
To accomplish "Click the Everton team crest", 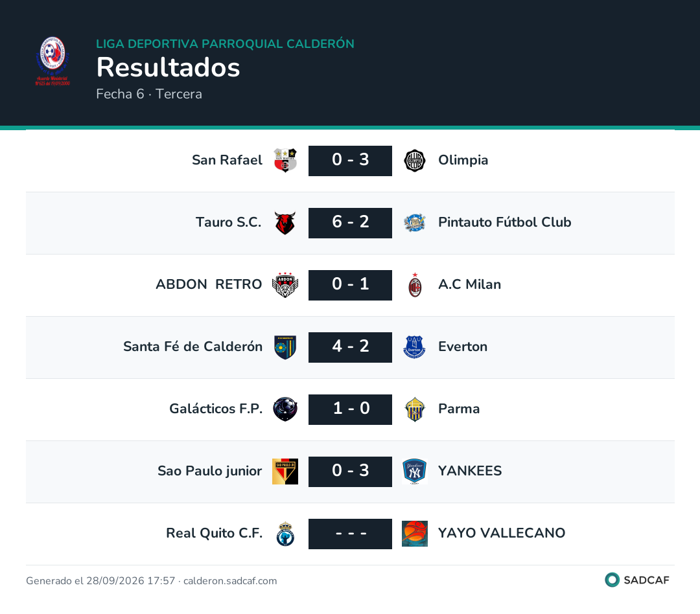I will point(415,347).
